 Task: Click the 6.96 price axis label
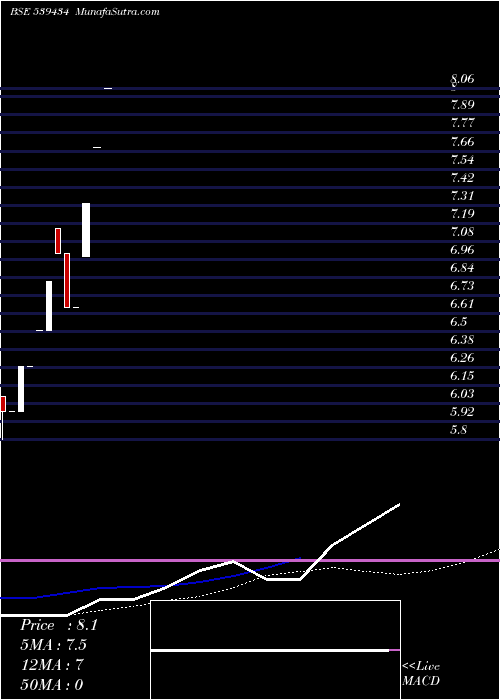pyautogui.click(x=462, y=250)
